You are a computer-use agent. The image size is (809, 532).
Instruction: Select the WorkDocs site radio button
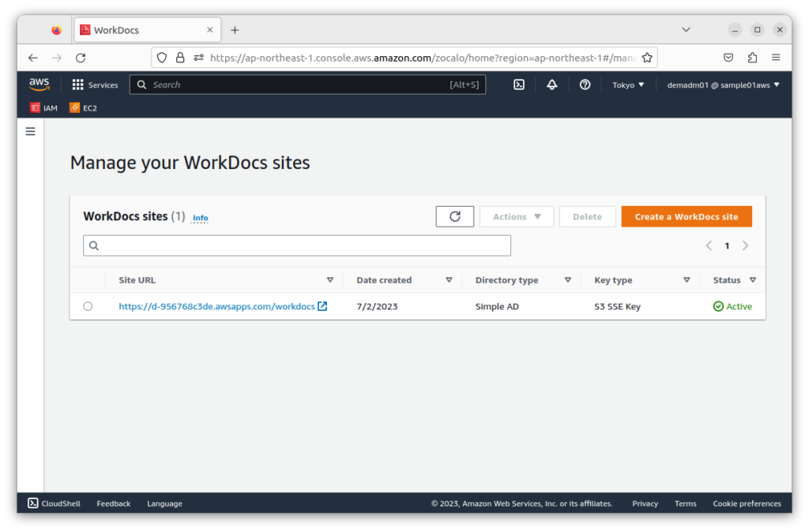pos(88,306)
